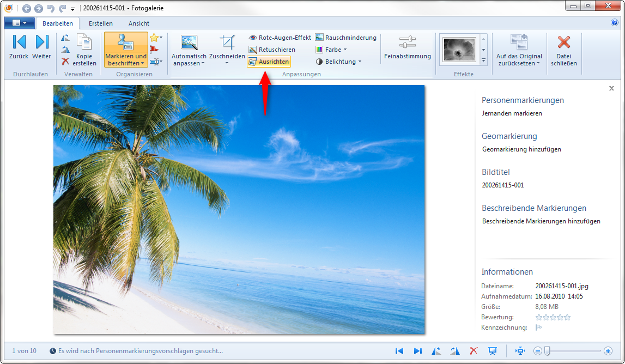The image size is (625, 364).
Task: Rotate the photo left in the status bar
Action: click(x=436, y=351)
